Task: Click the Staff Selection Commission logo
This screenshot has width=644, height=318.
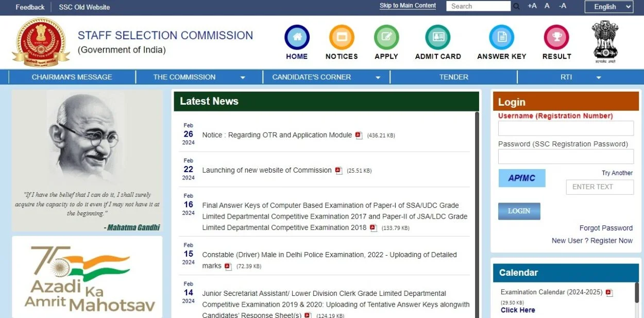Action: [x=40, y=42]
